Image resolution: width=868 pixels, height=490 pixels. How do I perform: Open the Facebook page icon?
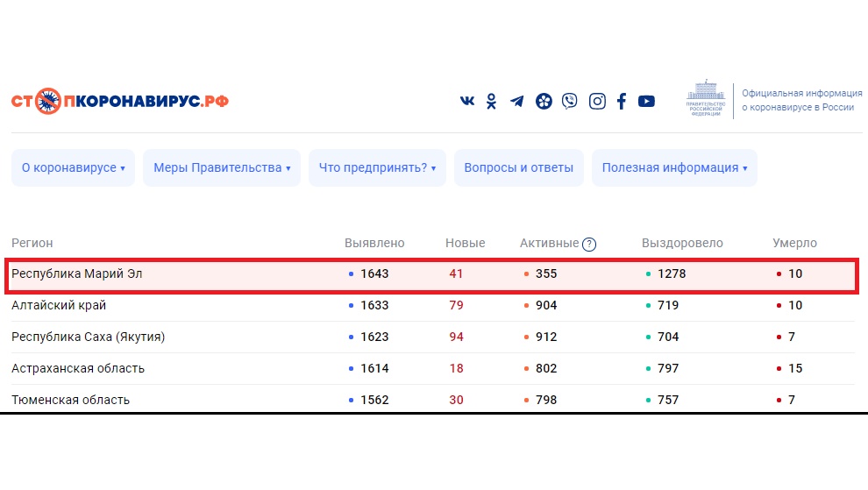(x=622, y=101)
